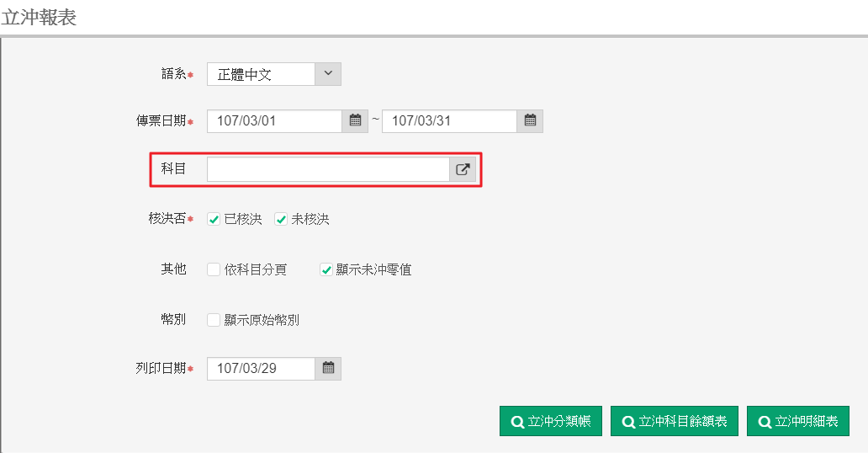Open the end date calendar picker

pos(530,120)
